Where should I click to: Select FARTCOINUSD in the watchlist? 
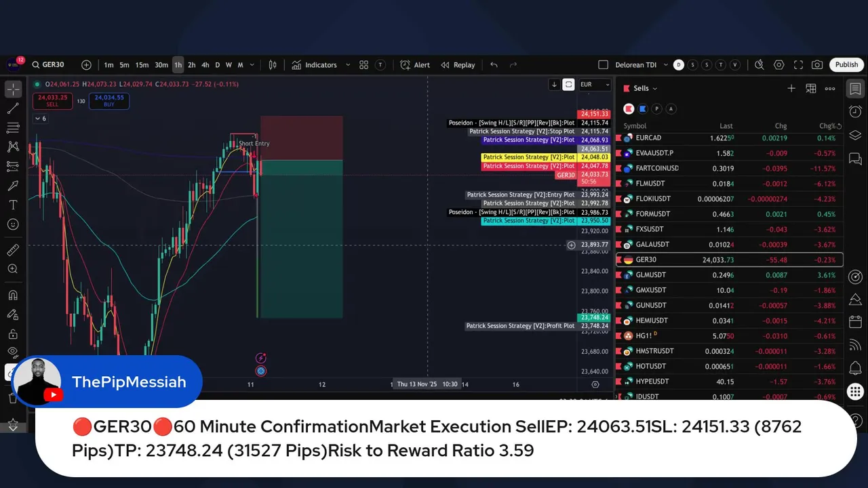(x=730, y=168)
